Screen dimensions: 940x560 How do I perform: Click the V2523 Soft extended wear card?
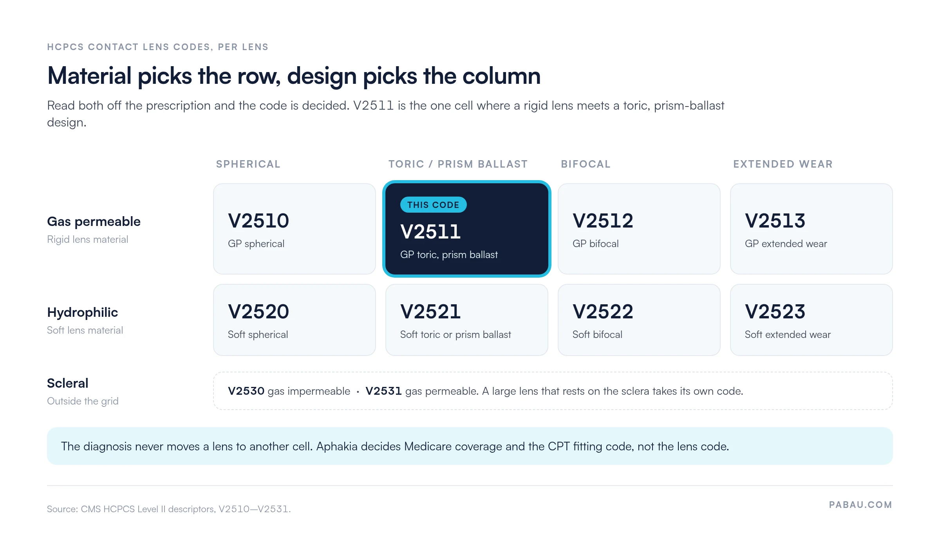(x=812, y=320)
